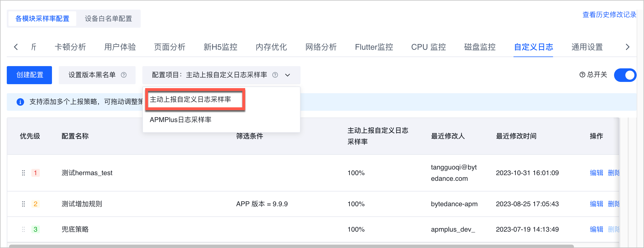Click the 设置版本黑名单 button
Viewport: 644px width, 248px height.
pyautogui.click(x=97, y=75)
